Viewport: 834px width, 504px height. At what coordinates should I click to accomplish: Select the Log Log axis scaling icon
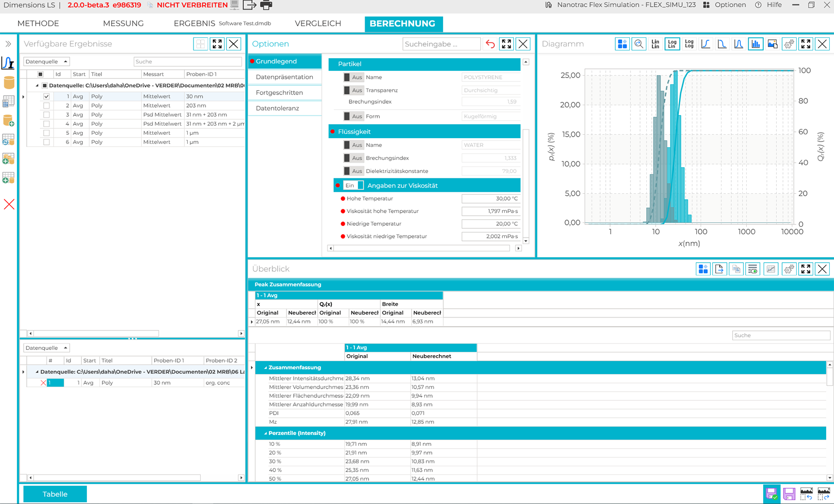[x=689, y=44]
